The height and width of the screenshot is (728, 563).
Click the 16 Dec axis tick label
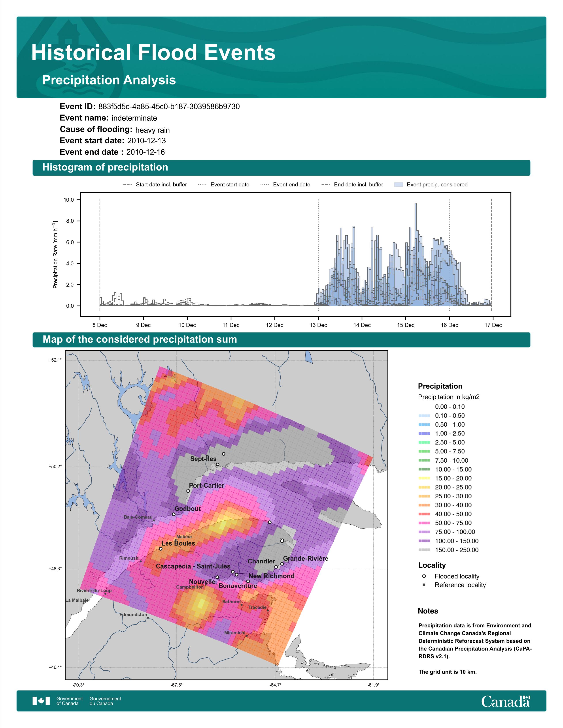point(449,325)
